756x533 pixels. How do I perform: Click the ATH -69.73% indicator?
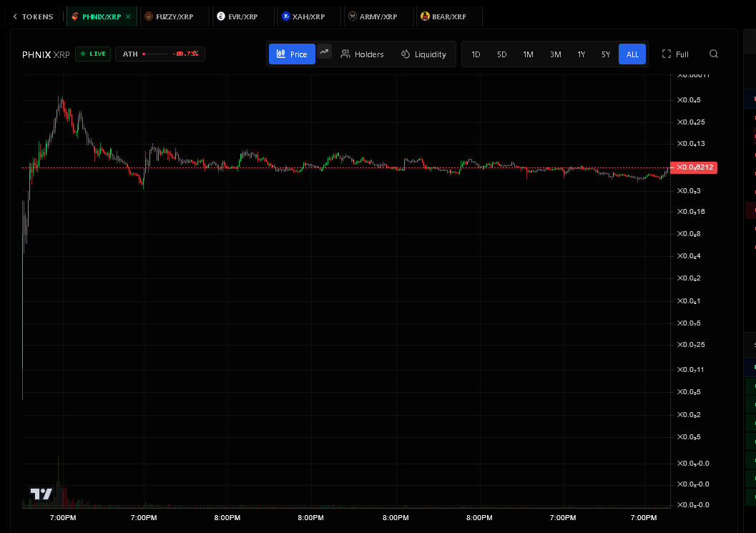[160, 54]
